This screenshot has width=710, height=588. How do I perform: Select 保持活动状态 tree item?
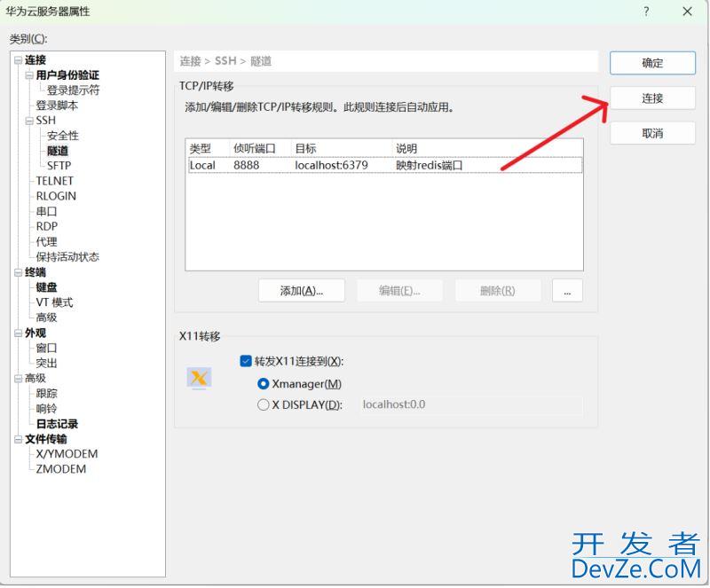click(x=67, y=256)
